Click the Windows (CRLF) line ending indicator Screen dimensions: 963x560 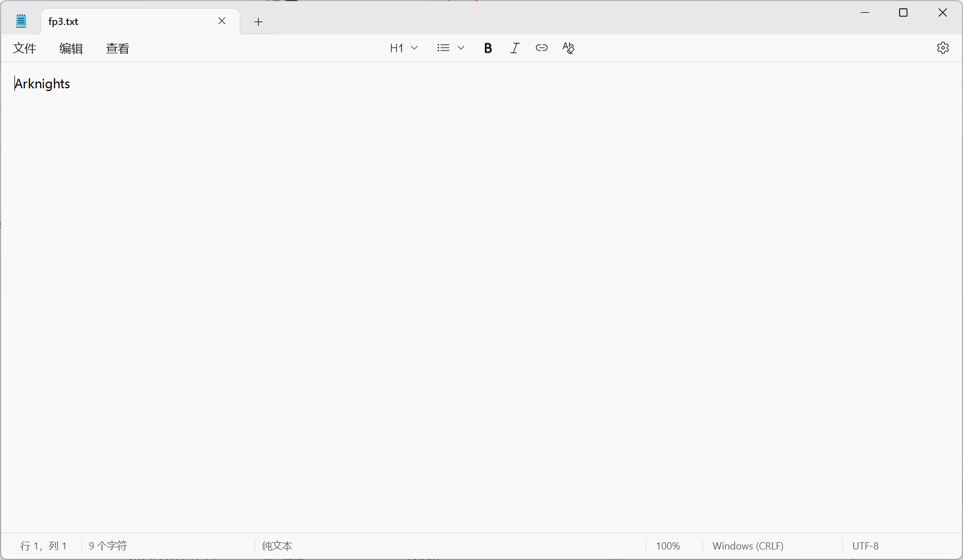click(748, 546)
